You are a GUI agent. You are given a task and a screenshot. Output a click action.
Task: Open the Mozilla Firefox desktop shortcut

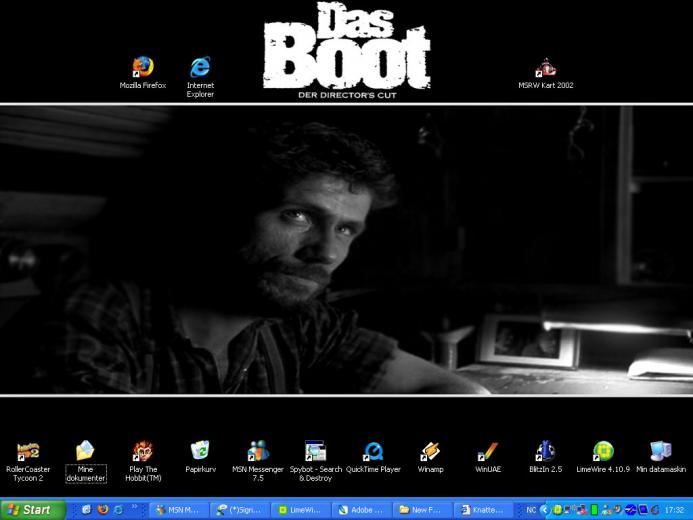coord(143,73)
